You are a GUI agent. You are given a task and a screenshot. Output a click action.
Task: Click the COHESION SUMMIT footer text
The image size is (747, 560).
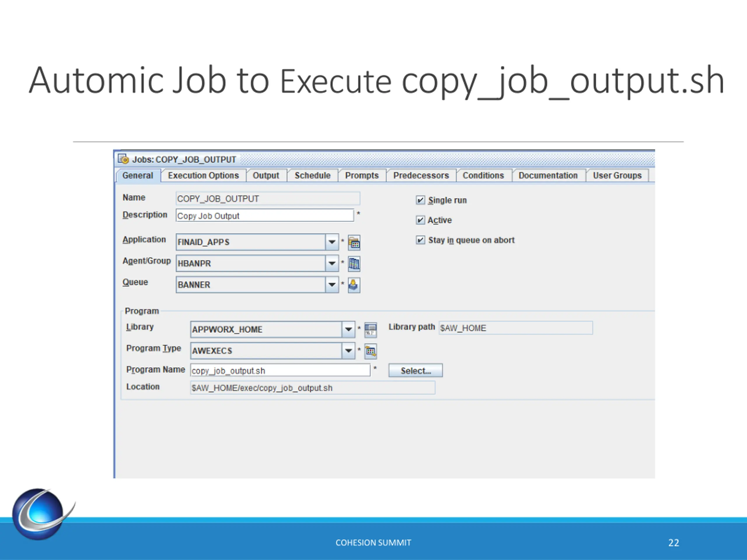(373, 542)
